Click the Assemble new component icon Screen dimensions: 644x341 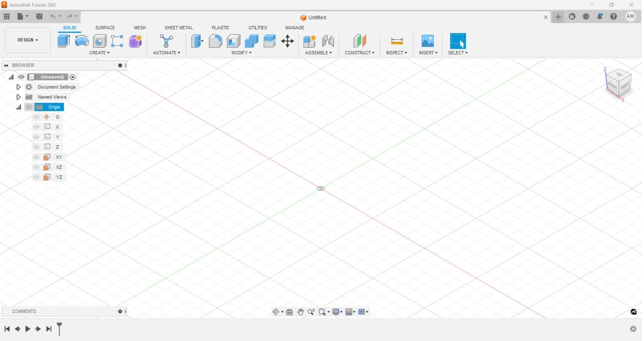[310, 41]
